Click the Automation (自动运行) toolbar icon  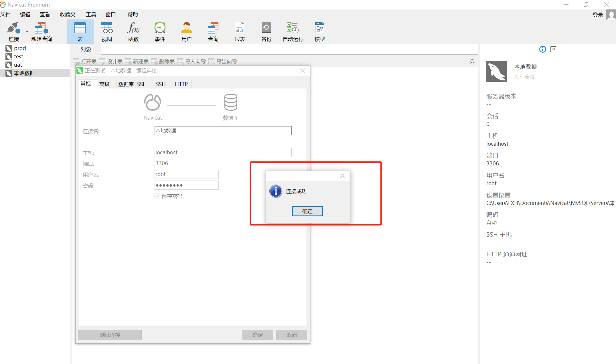point(293,28)
